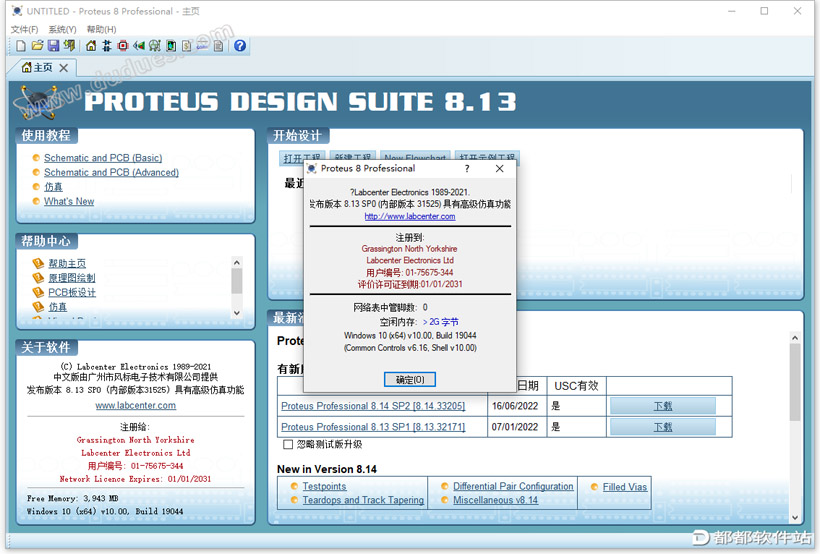Click the '> 2G 字节' free memory value
Viewport: 820px width, 554px height.
pos(440,322)
